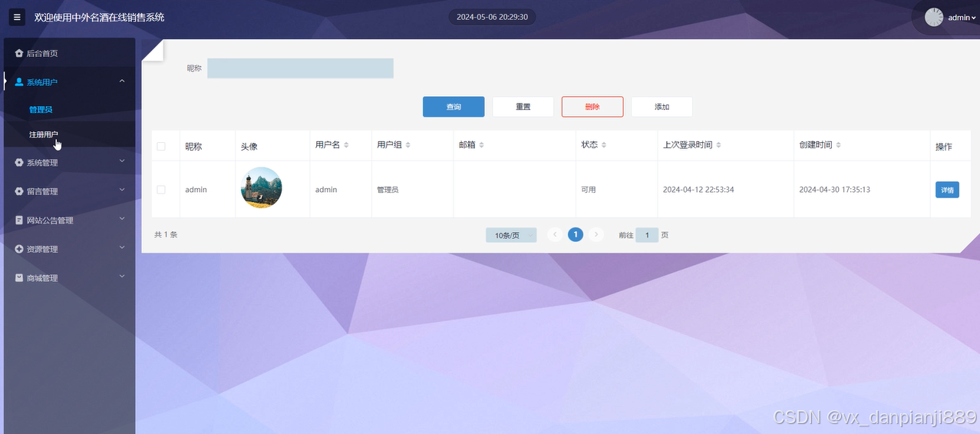Expand the 系统管理 menu chevron
The width and height of the screenshot is (980, 434).
(x=122, y=161)
